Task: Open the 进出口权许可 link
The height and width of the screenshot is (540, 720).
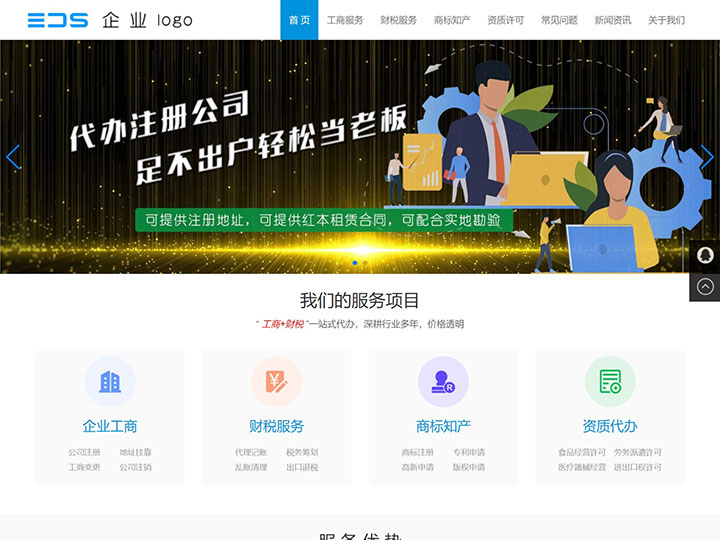Action: (x=638, y=467)
